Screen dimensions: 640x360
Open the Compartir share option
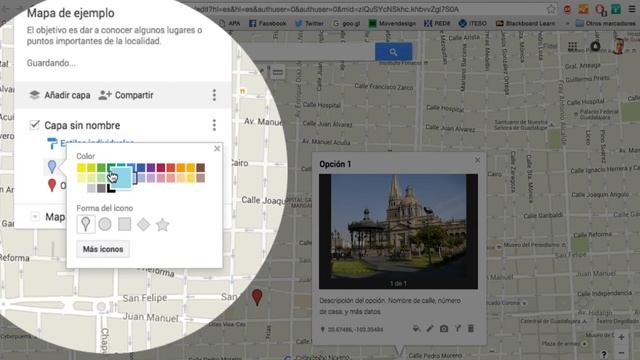point(126,95)
